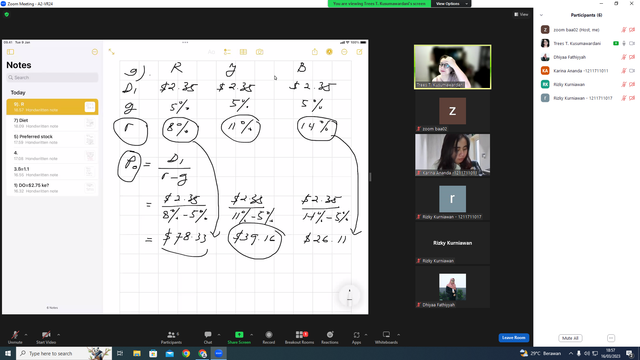This screenshot has width=640, height=360.
Task: Select participant Karina Ananda in list
Action: pos(587,71)
